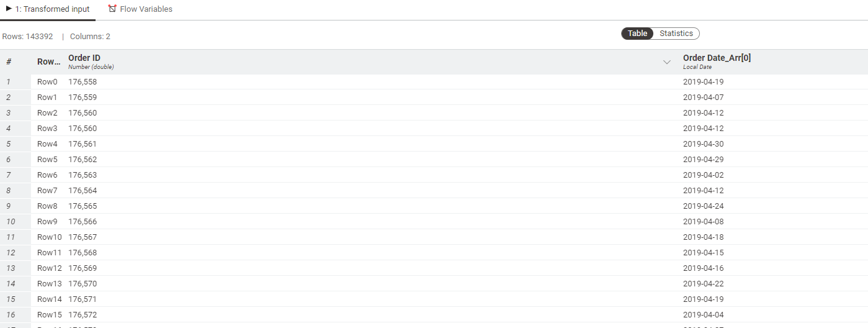Click the RowID column header
The width and height of the screenshot is (868, 328).
(x=49, y=62)
